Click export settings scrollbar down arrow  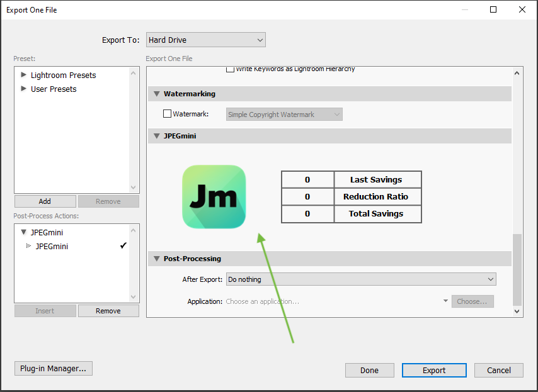click(517, 311)
